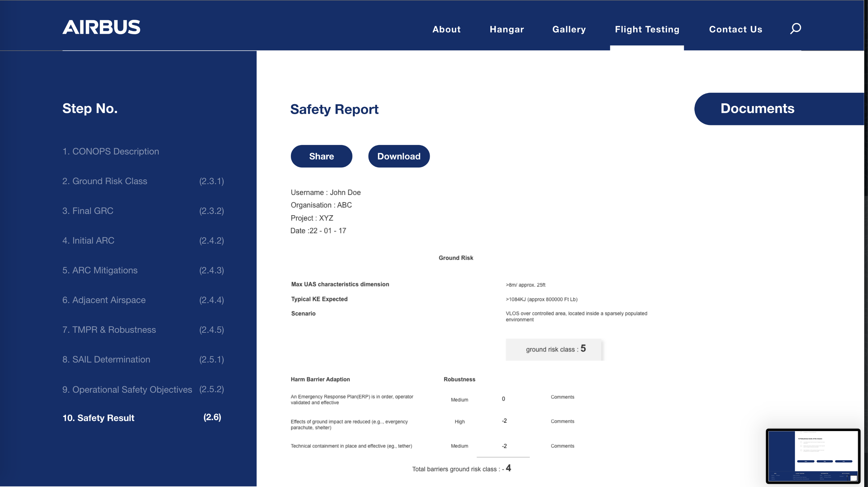This screenshot has width=868, height=487.
Task: Open the Gallery nav link
Action: tap(569, 29)
